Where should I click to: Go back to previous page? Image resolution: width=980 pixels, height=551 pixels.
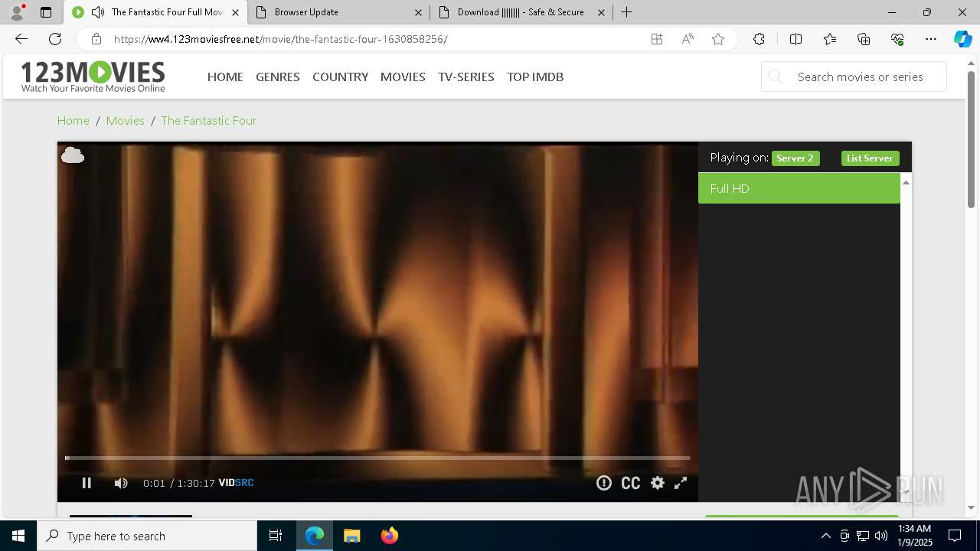coord(21,39)
